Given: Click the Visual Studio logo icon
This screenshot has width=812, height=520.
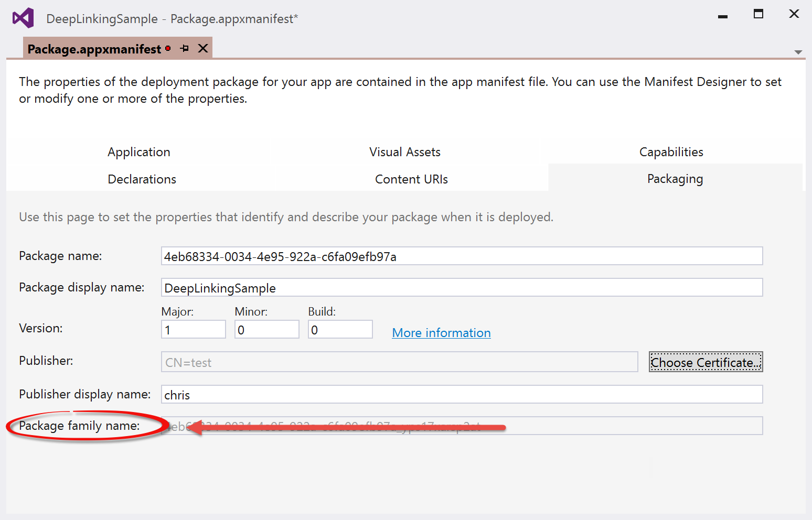Looking at the screenshot, I should (23, 18).
